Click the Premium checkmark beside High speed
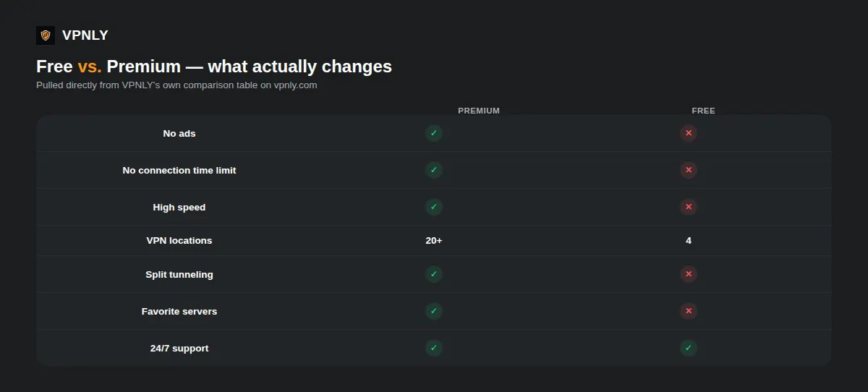The height and width of the screenshot is (392, 868). (434, 207)
